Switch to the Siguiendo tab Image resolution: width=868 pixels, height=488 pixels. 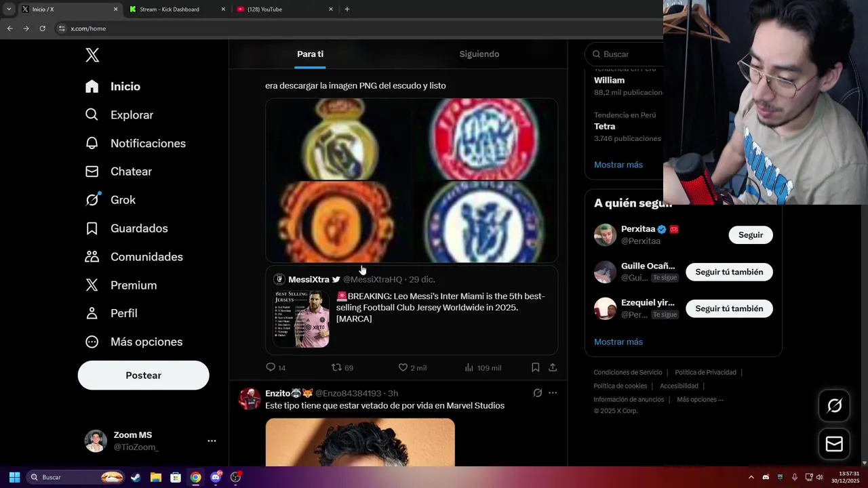pos(479,54)
